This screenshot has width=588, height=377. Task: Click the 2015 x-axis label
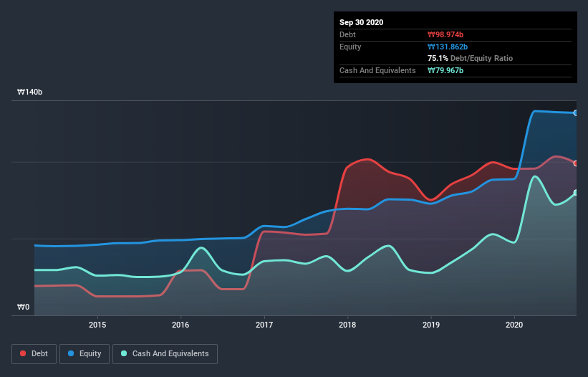click(97, 325)
